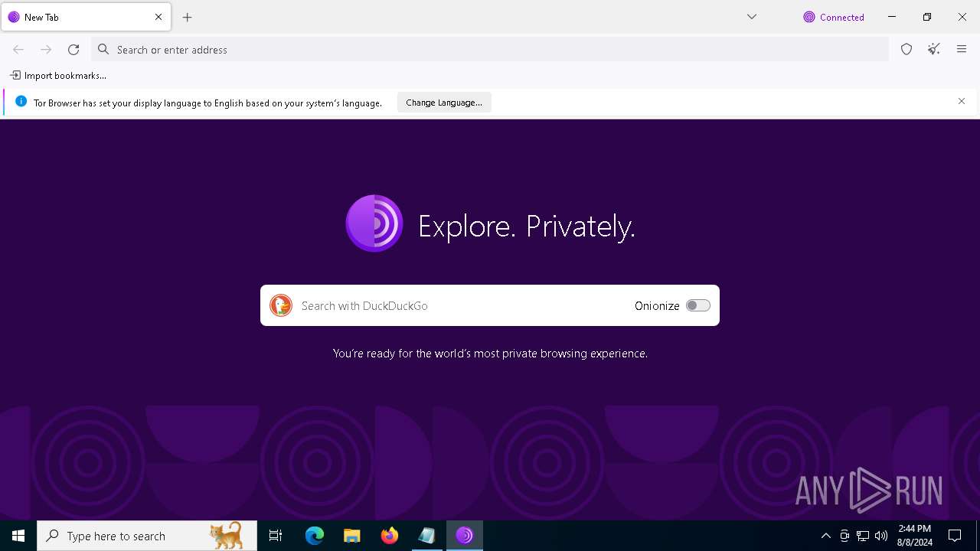Click the notepad-like app taskbar icon
Image resolution: width=980 pixels, height=551 pixels.
tap(426, 536)
